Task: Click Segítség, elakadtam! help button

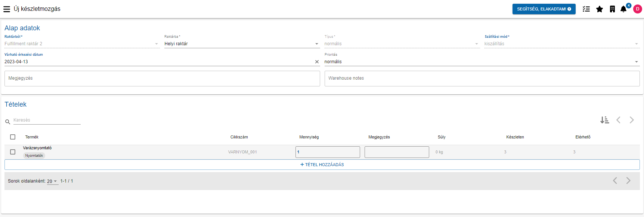Action: pos(544,9)
